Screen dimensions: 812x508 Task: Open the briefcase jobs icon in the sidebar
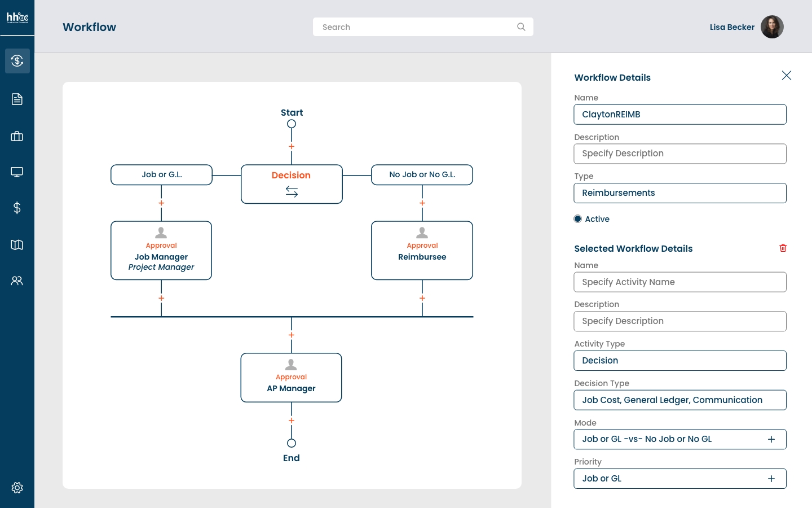[17, 136]
